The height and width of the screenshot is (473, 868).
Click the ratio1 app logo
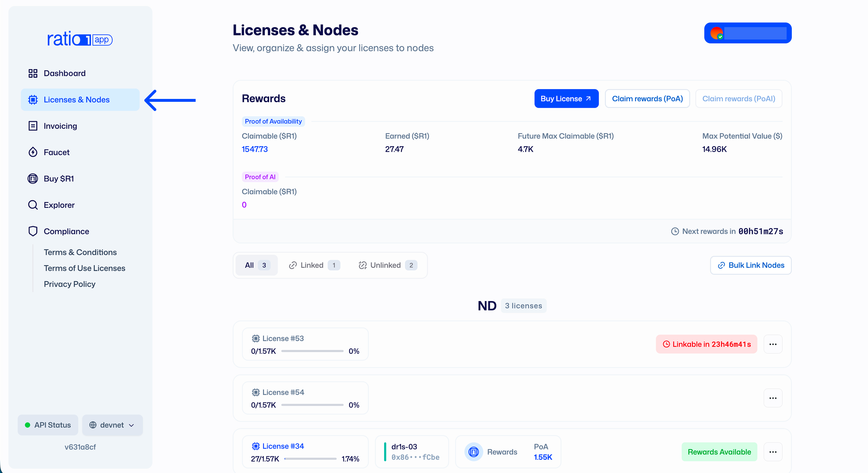coord(80,39)
